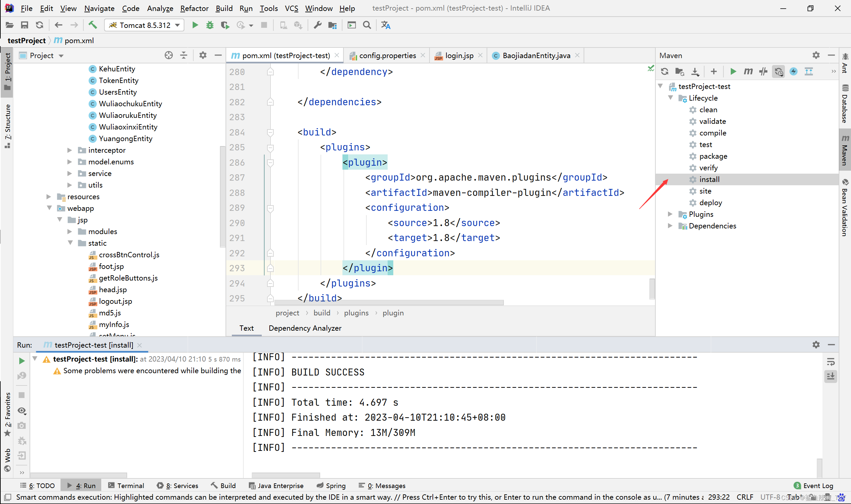Click Run console horizontal scrollbar
Image resolution: width=851 pixels, height=504 pixels.
(286, 475)
